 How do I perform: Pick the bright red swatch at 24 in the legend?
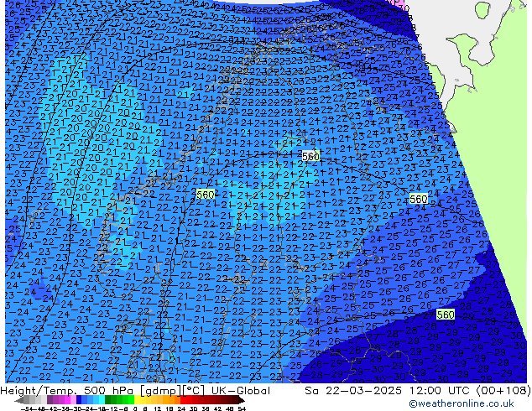(183, 400)
